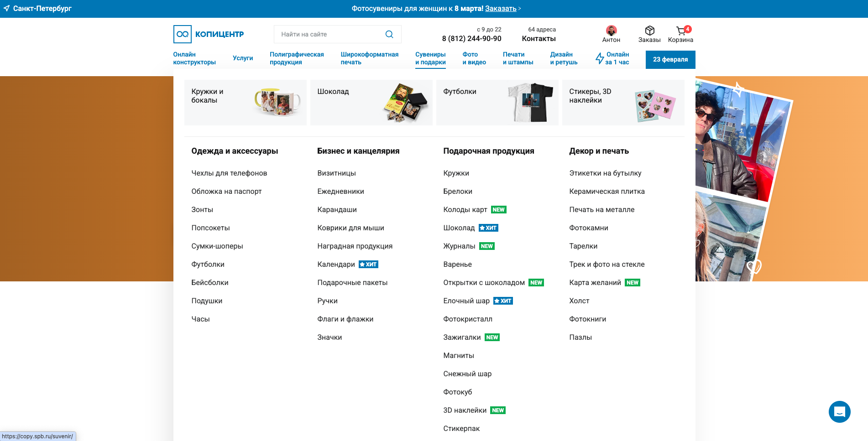Screen dimensions: 868x441
Task: Open the Полиграфическая продукция menu
Action: point(297,58)
